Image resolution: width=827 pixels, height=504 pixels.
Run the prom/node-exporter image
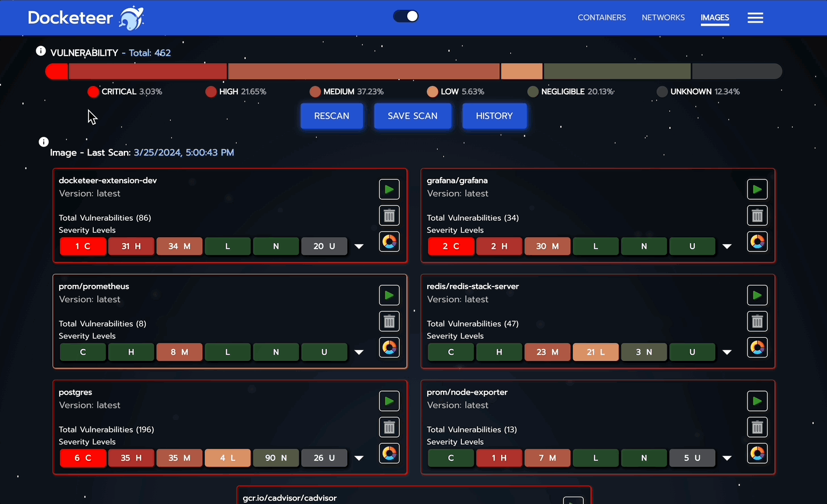tap(757, 401)
